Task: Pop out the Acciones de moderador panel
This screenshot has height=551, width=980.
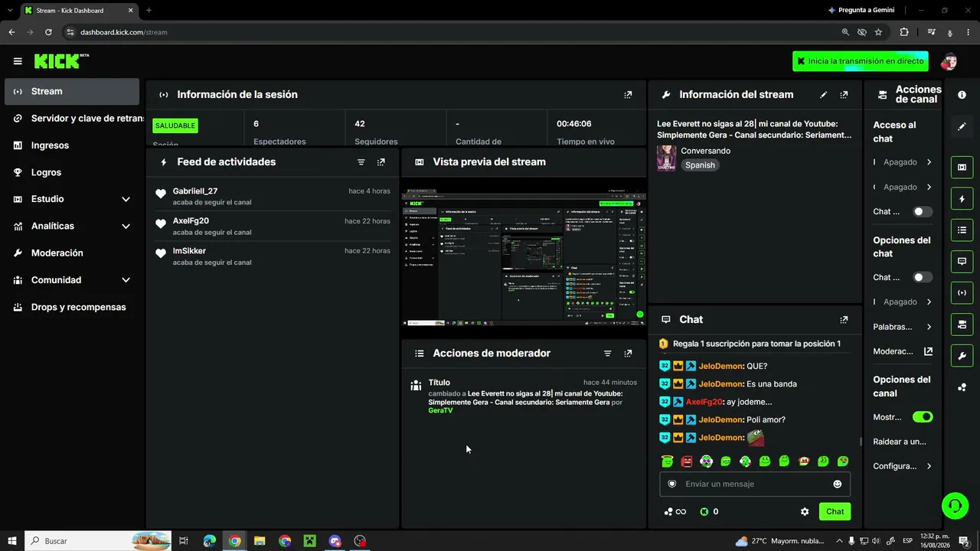Action: [x=628, y=354]
